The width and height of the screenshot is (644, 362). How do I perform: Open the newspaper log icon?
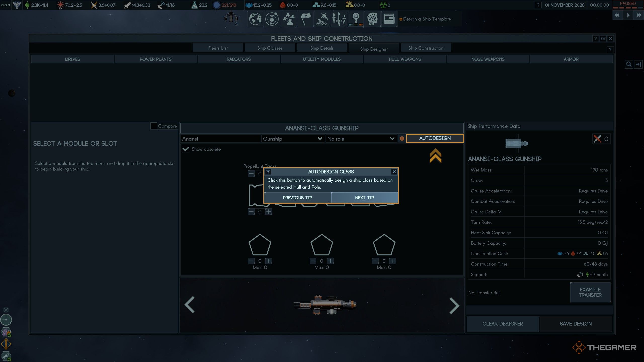(x=389, y=19)
